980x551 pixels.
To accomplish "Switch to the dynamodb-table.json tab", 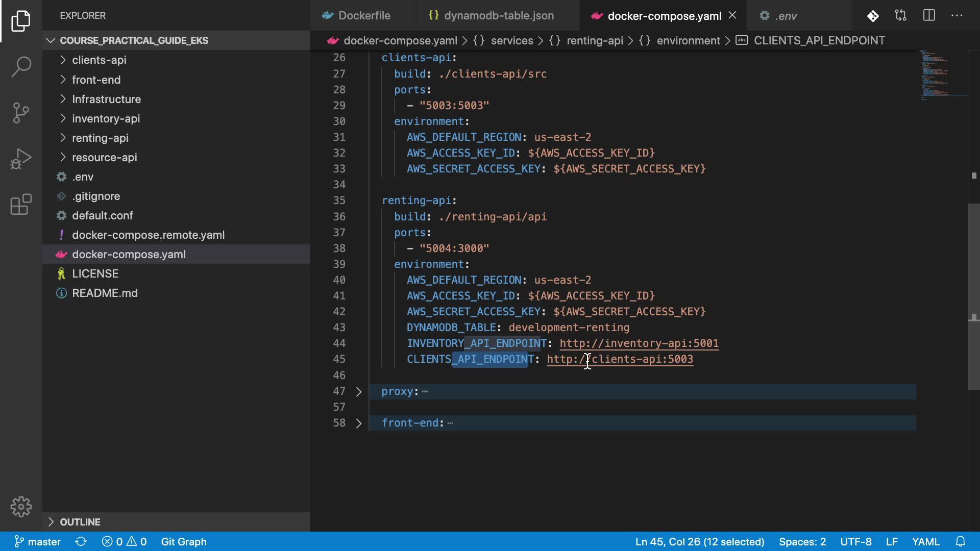I will [x=498, y=16].
